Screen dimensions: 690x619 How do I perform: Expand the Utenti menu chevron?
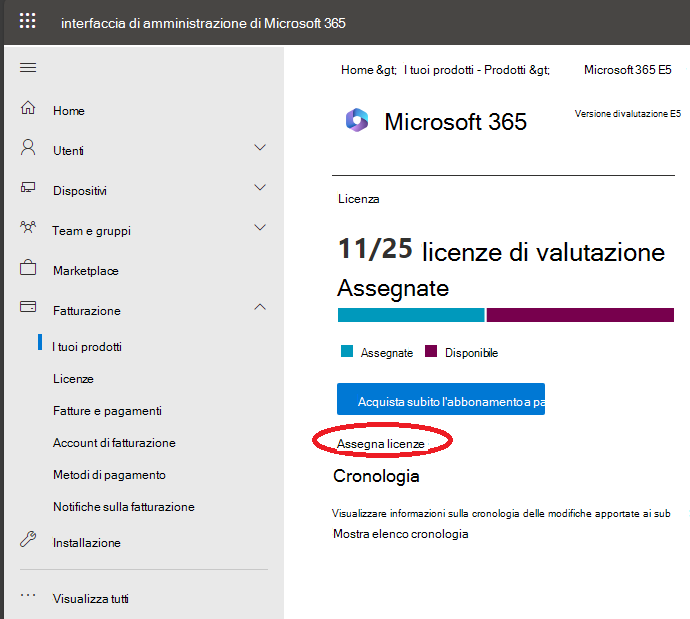pos(260,147)
